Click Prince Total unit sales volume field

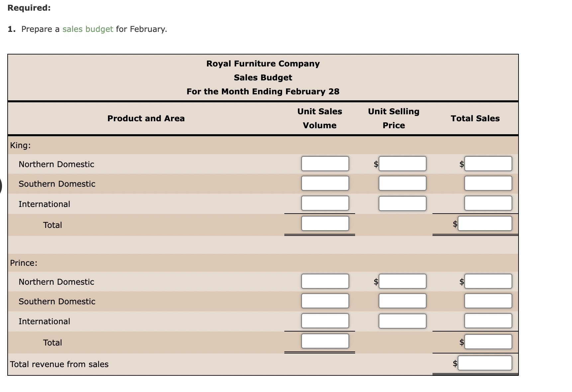pos(325,341)
